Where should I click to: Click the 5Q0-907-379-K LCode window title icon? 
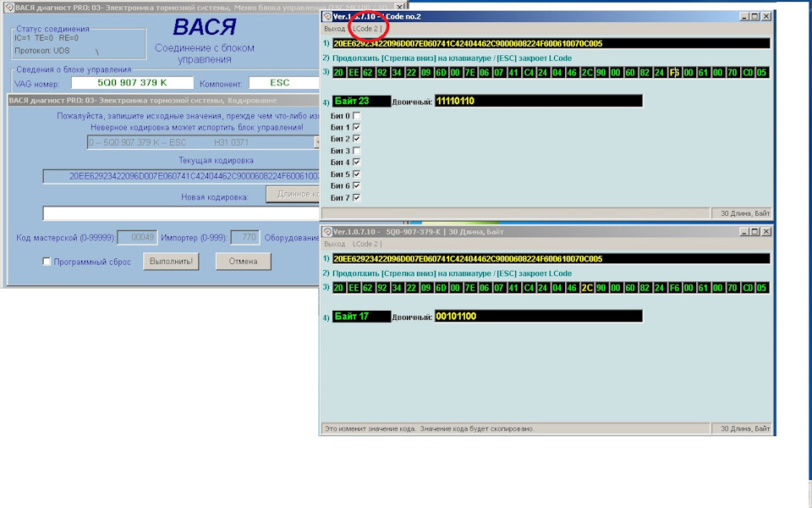click(327, 232)
